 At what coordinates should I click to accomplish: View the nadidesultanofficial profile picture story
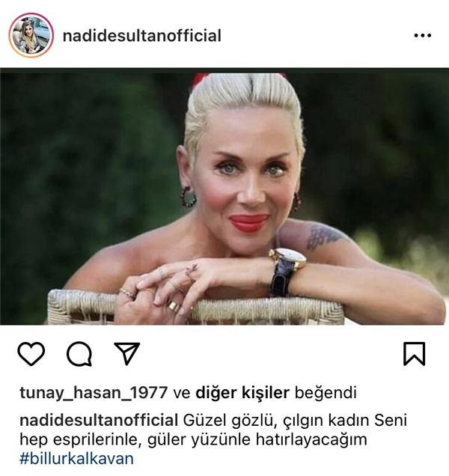point(31,35)
